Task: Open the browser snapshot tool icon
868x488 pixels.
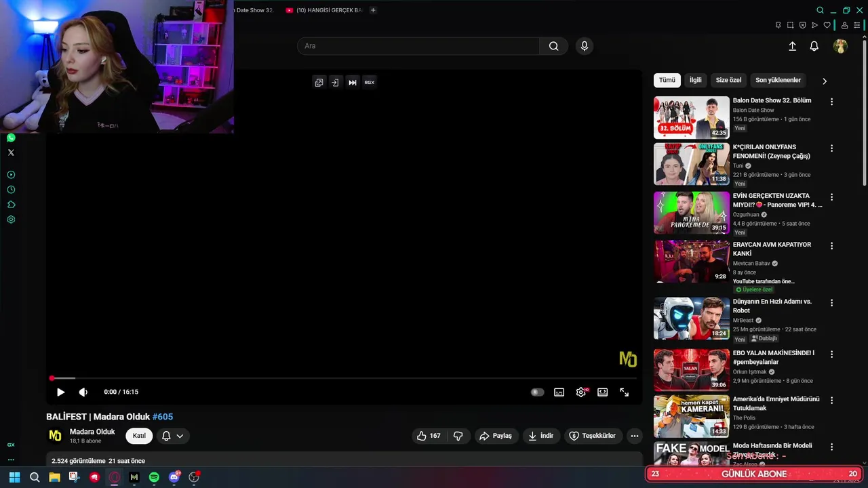Action: (x=790, y=25)
